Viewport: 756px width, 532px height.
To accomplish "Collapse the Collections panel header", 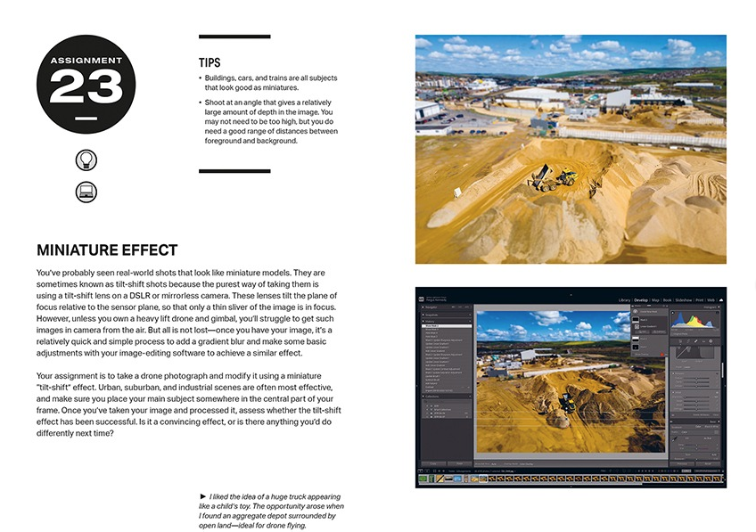I will coord(447,397).
